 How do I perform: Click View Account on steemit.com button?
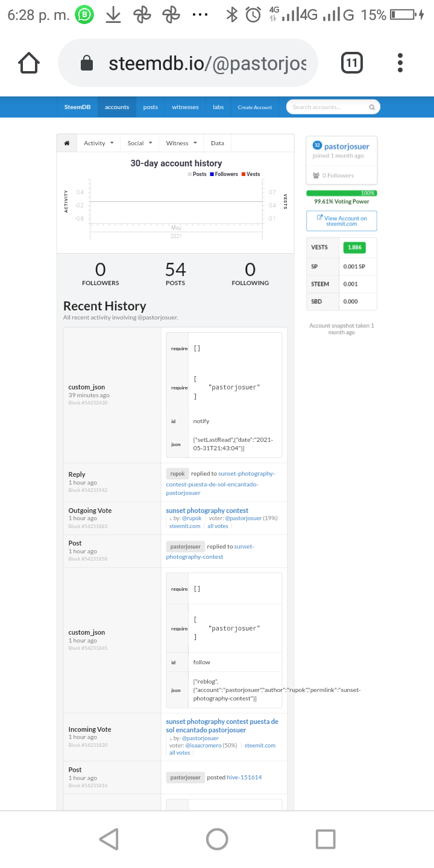click(x=342, y=221)
